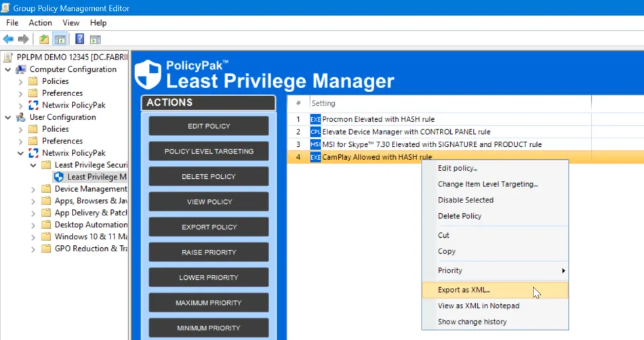The height and width of the screenshot is (340, 644).
Task: Open Help via the blue question mark icon
Action: pyautogui.click(x=80, y=39)
